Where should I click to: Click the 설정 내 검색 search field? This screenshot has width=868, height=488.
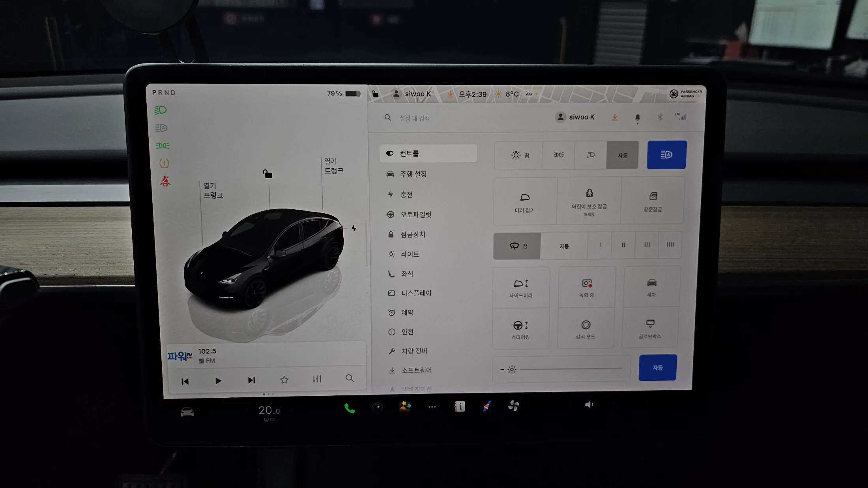414,118
